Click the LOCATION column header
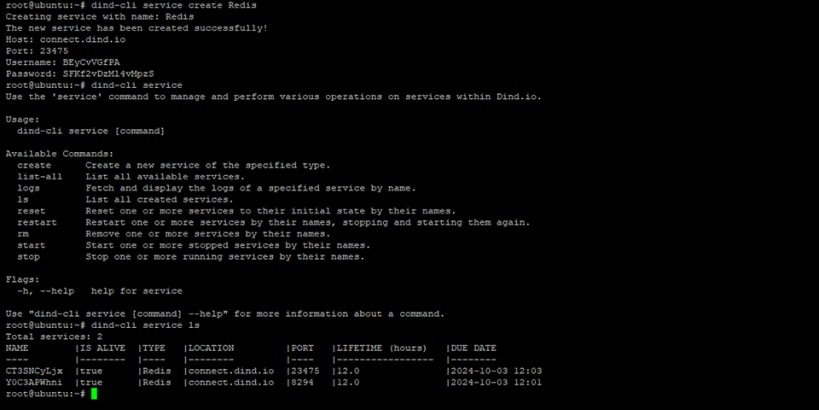The height and width of the screenshot is (410, 819). click(x=211, y=348)
